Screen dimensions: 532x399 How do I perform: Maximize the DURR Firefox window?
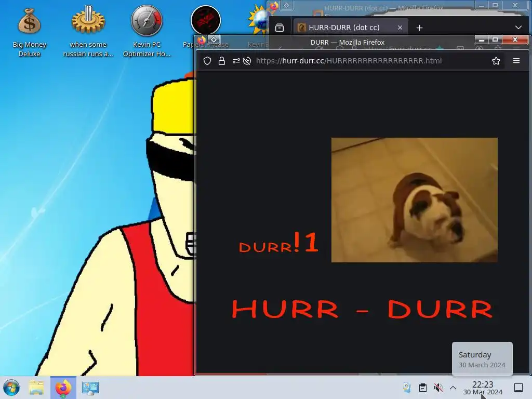495,40
